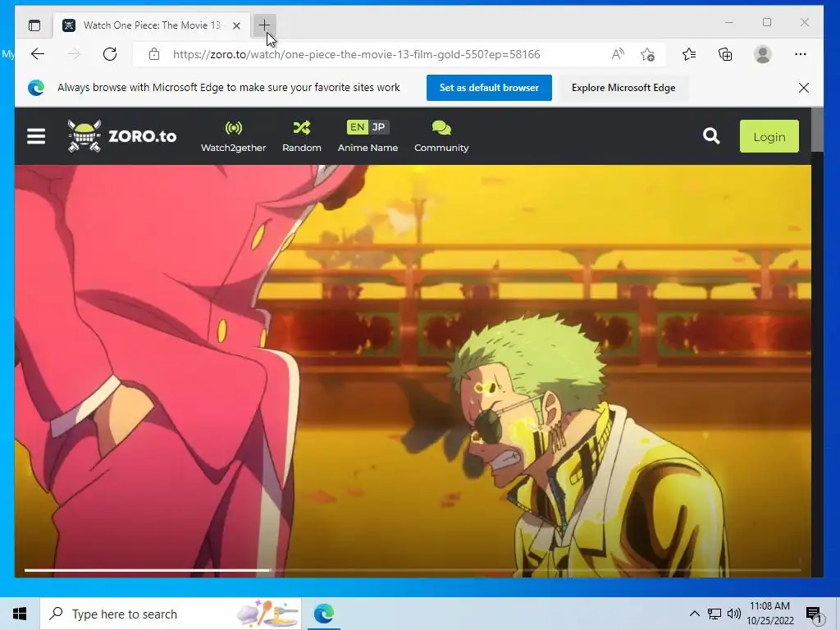Open Edge Collections
The height and width of the screenshot is (630, 840).
(725, 54)
